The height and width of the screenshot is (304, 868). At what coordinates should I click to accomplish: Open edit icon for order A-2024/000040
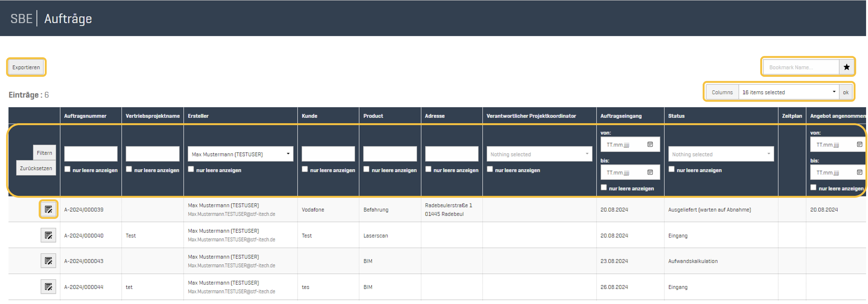[x=48, y=235]
